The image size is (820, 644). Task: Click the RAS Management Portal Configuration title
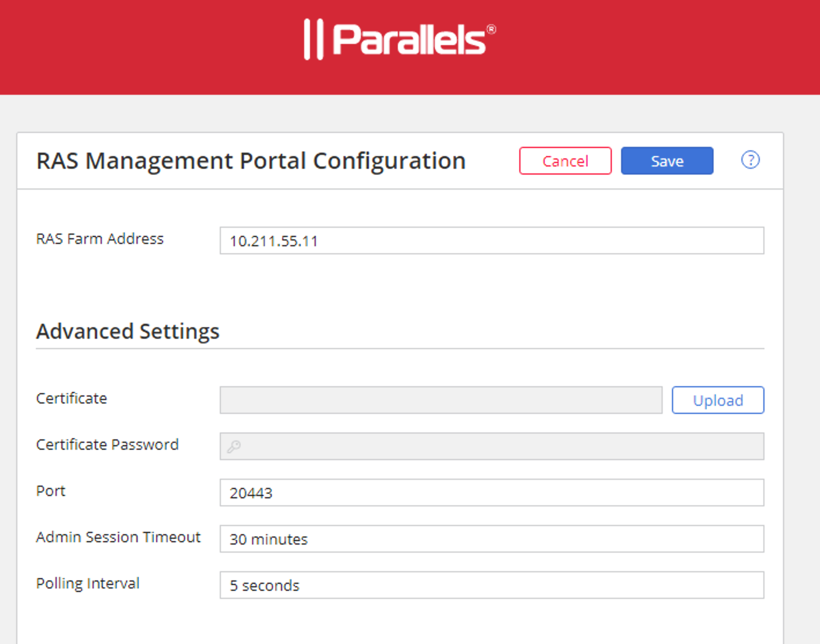pos(251,161)
